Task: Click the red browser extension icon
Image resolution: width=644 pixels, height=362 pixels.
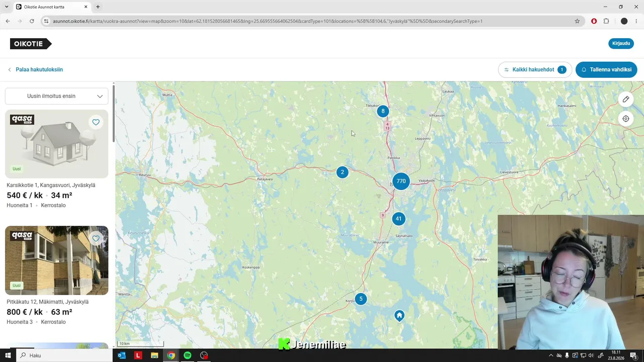Action: click(594, 21)
